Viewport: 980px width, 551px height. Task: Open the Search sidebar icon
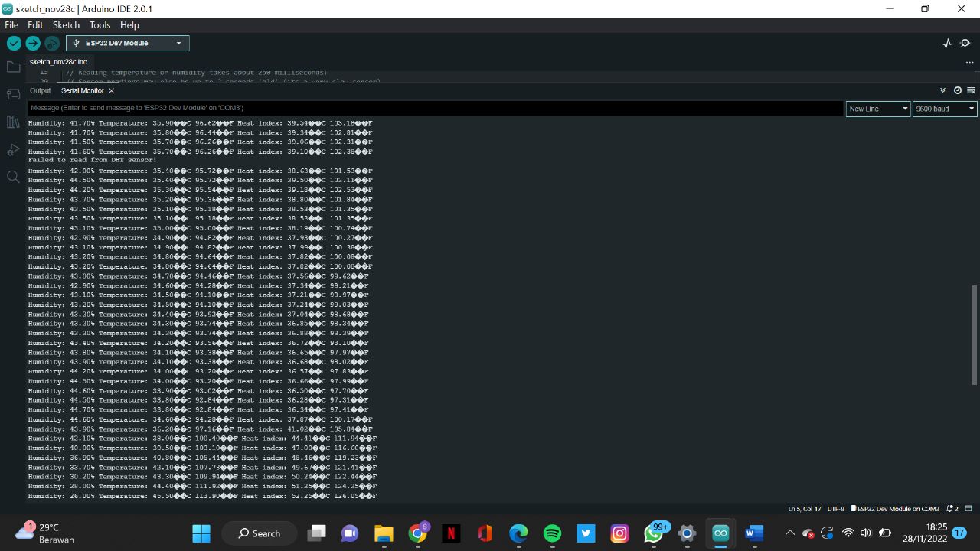click(x=13, y=177)
